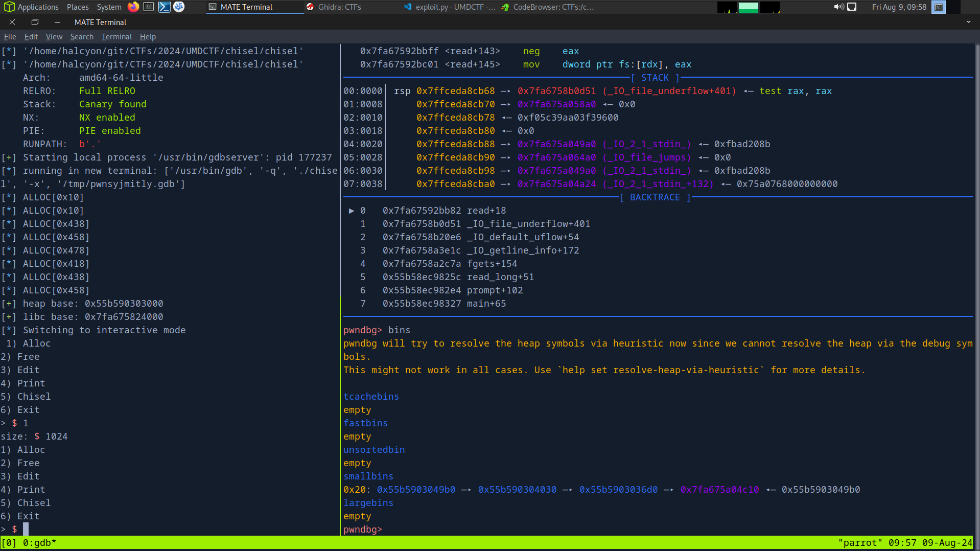Click the workspace switcher terminal thumbnail

pos(939,7)
